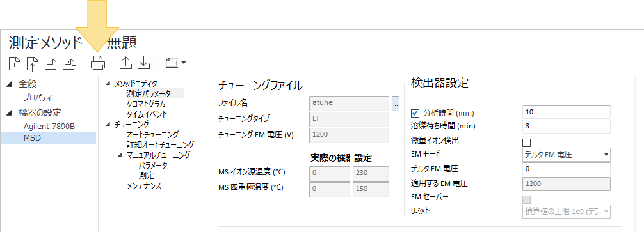
Task: Toggle the EM セーバー checkbox
Action: pos(526,199)
